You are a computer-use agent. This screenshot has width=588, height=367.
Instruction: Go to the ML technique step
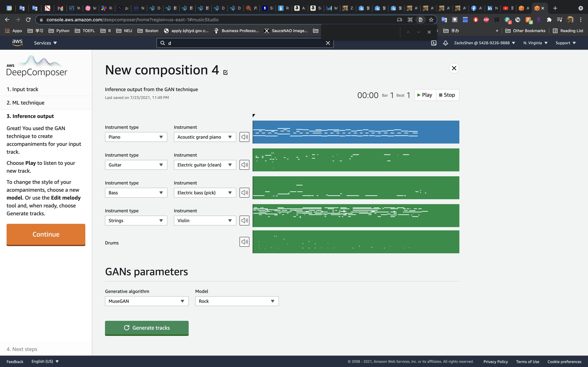(26, 103)
